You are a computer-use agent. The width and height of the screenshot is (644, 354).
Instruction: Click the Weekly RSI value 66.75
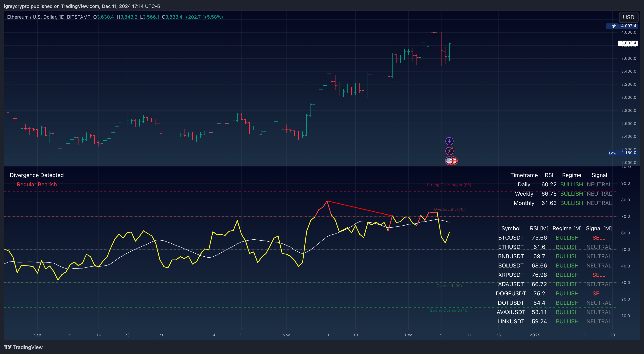pos(549,194)
